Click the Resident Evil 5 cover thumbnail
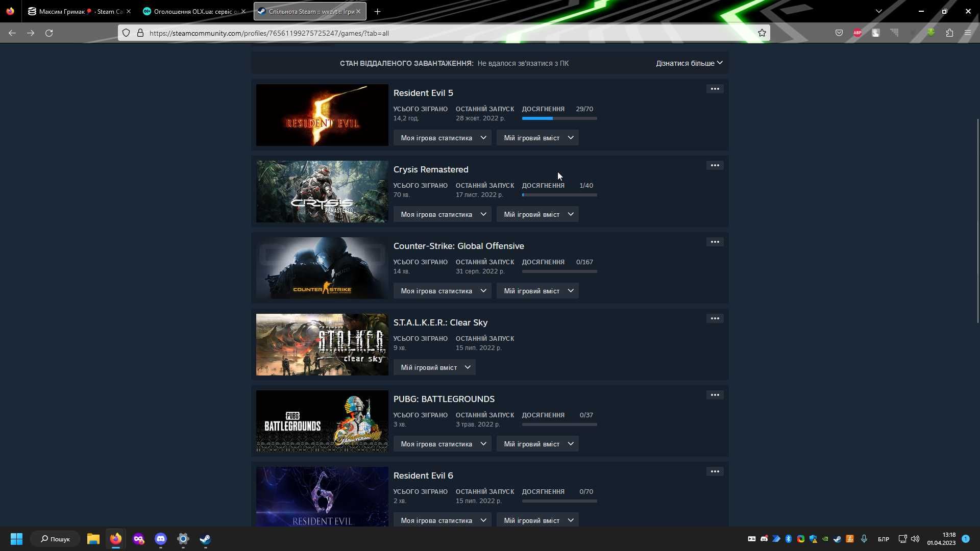The width and height of the screenshot is (980, 551). 322,115
